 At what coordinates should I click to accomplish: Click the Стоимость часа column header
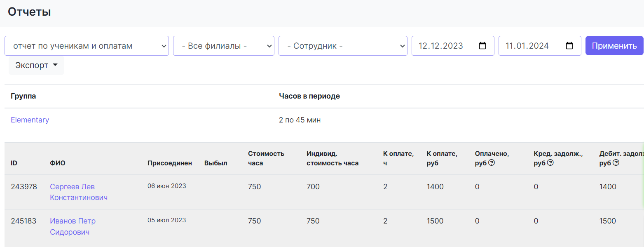click(x=266, y=158)
